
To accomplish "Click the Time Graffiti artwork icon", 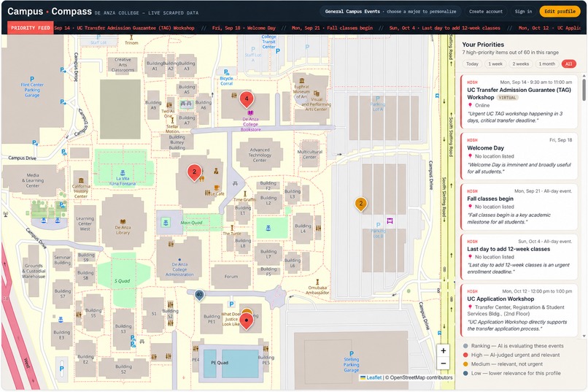I will (245, 194).
